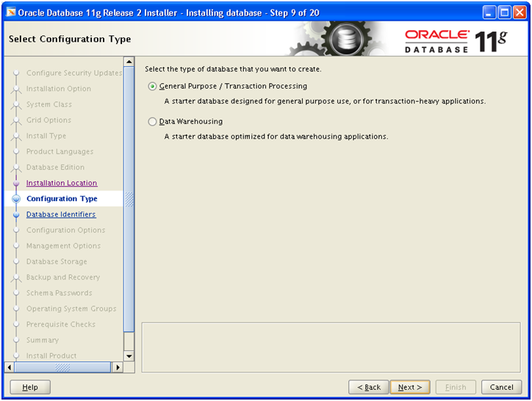Click the Summary step label

[x=43, y=340]
